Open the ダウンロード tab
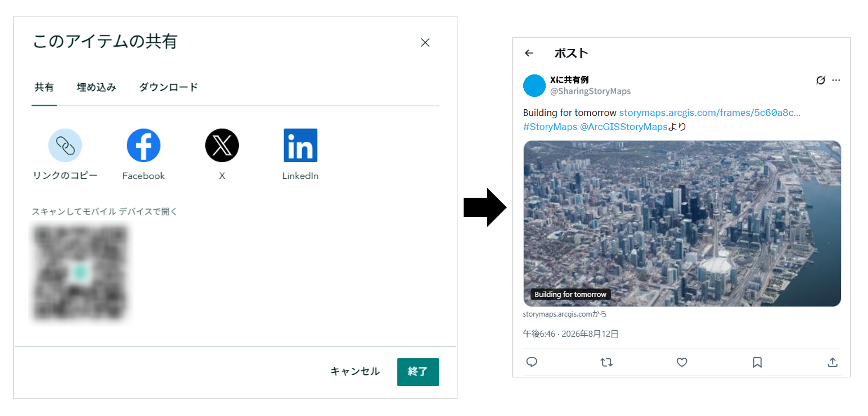This screenshot has width=868, height=416. pos(168,87)
